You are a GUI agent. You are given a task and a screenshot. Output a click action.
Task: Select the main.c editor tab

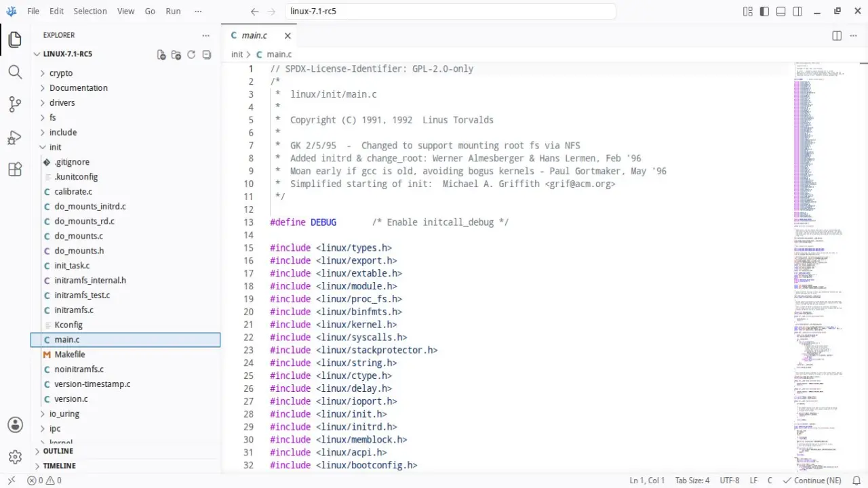click(x=260, y=36)
